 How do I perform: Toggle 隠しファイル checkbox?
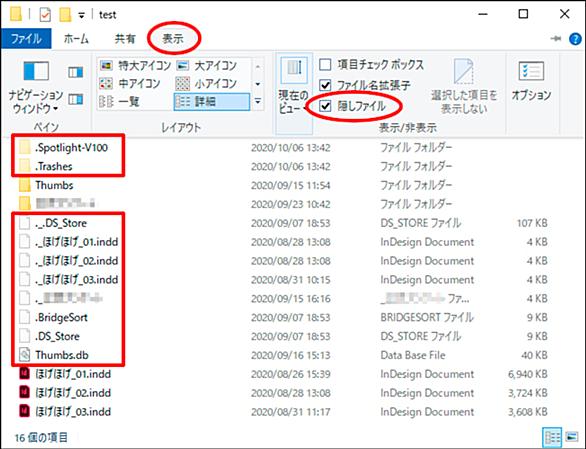click(325, 107)
